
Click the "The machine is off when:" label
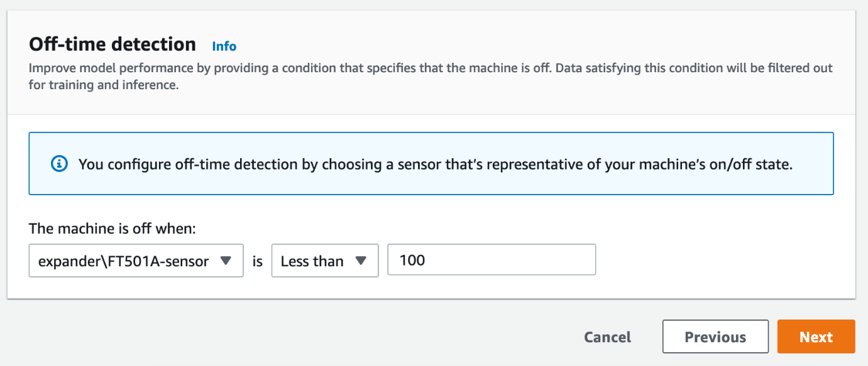[113, 230]
